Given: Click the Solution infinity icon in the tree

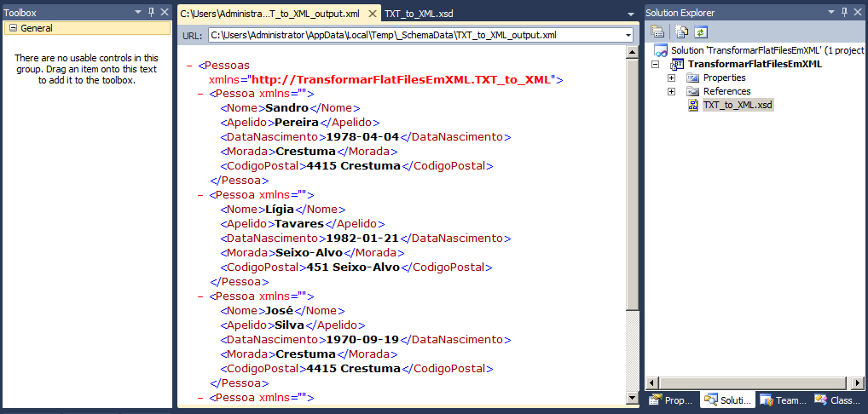Looking at the screenshot, I should [x=661, y=50].
